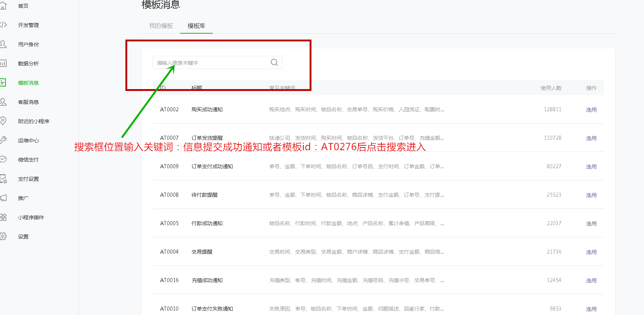Go to 客服消息 in the sidebar
Viewport: 644px width, 315px height.
click(x=28, y=102)
